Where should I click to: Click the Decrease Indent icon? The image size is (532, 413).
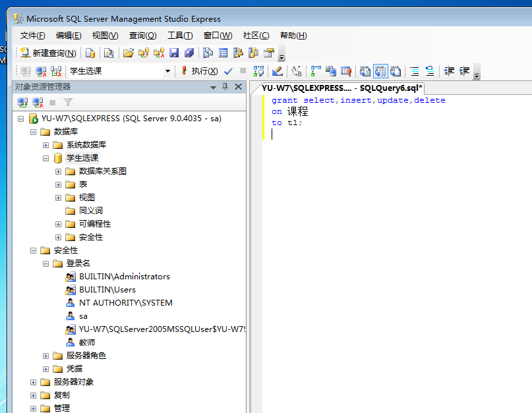(449, 71)
